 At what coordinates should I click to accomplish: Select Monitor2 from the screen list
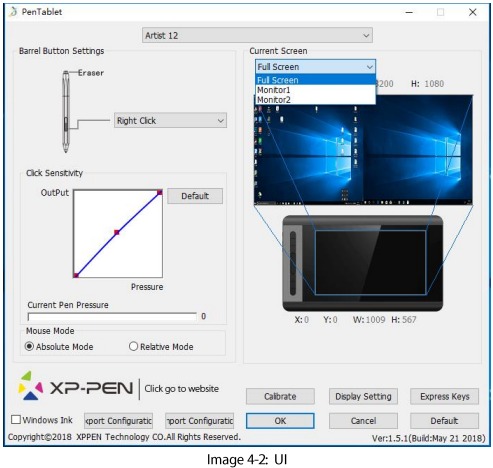[x=315, y=100]
